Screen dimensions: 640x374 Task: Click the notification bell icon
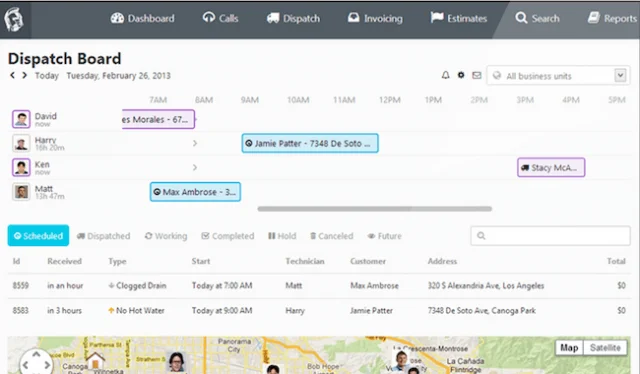click(x=445, y=75)
